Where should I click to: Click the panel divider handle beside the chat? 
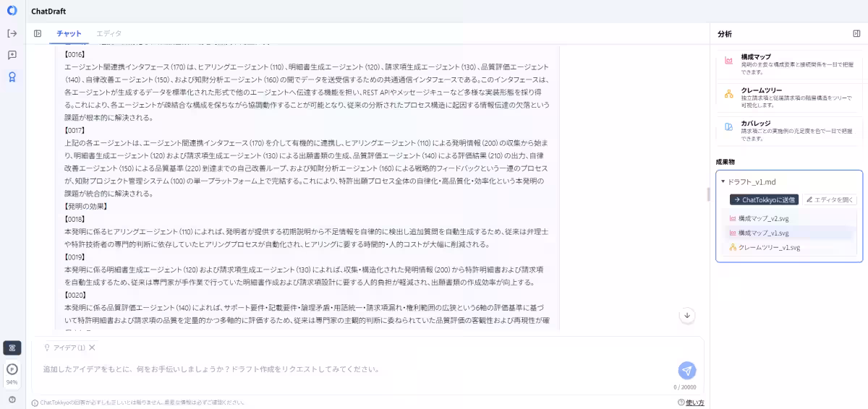708,194
